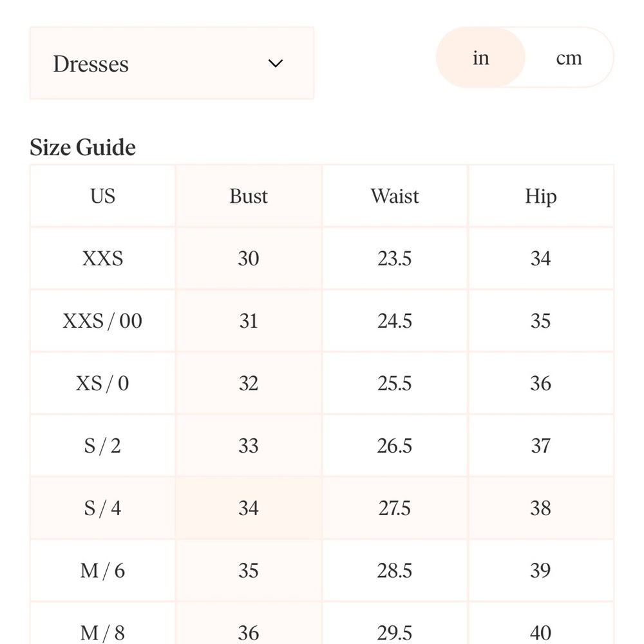
Task: Click the chevron arrow in Dresses selector
Action: [x=275, y=63]
